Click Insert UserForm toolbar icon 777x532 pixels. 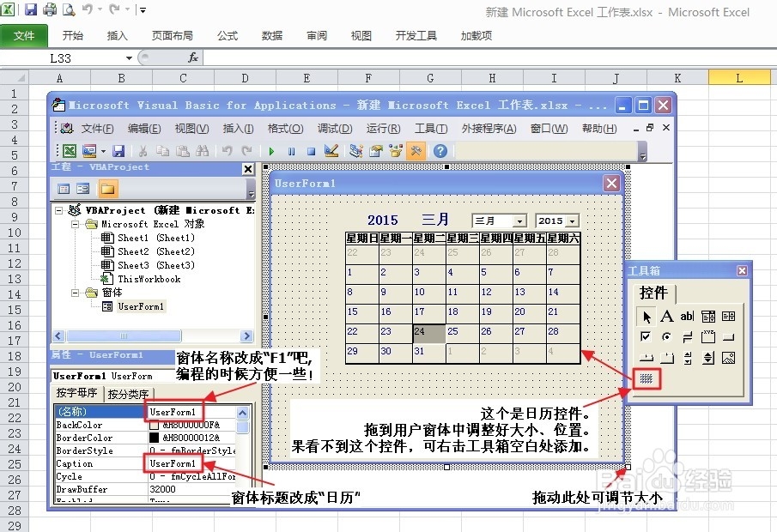coord(89,151)
